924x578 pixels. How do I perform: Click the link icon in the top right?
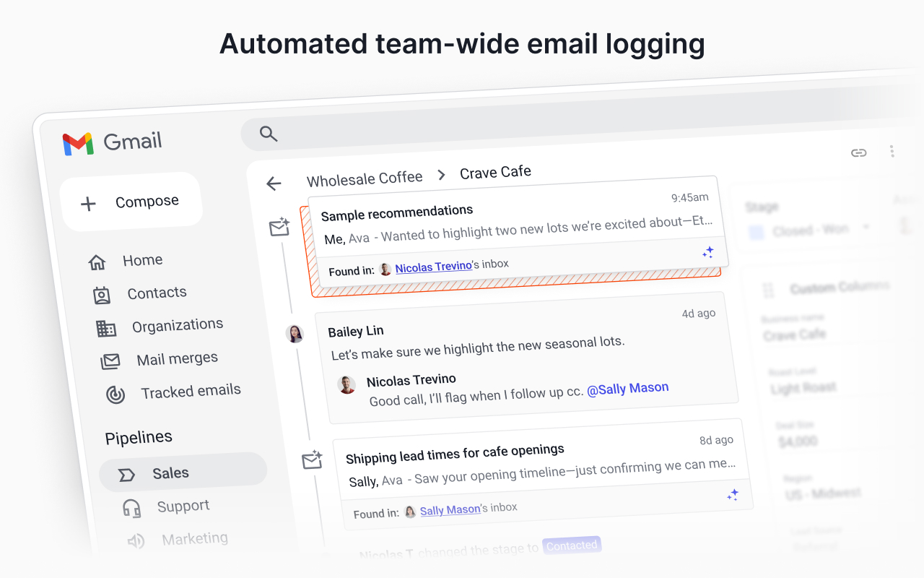858,152
